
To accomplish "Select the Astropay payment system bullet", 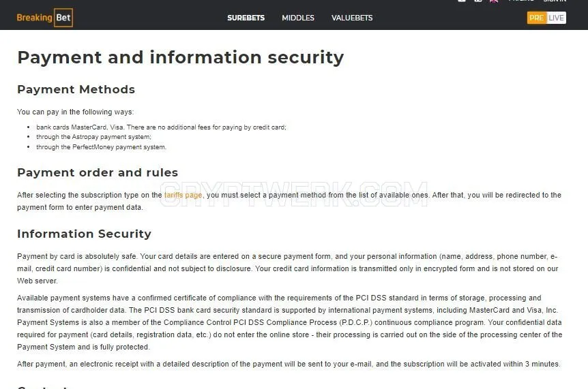I will 93,137.
